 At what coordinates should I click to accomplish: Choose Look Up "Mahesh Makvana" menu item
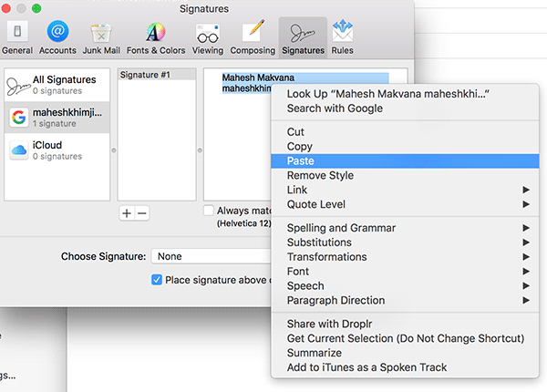405,94
